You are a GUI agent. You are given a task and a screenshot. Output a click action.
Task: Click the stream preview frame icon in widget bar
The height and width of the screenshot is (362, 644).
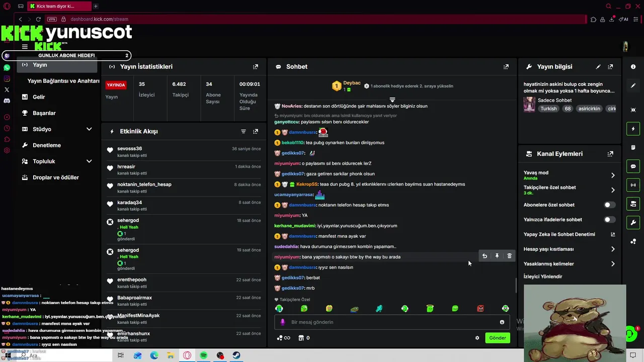[633, 110]
